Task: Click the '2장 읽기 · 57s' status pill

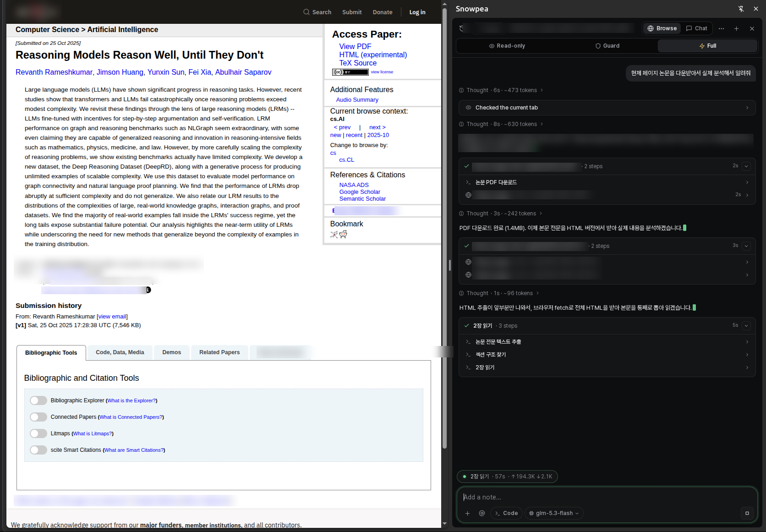Action: (x=507, y=477)
